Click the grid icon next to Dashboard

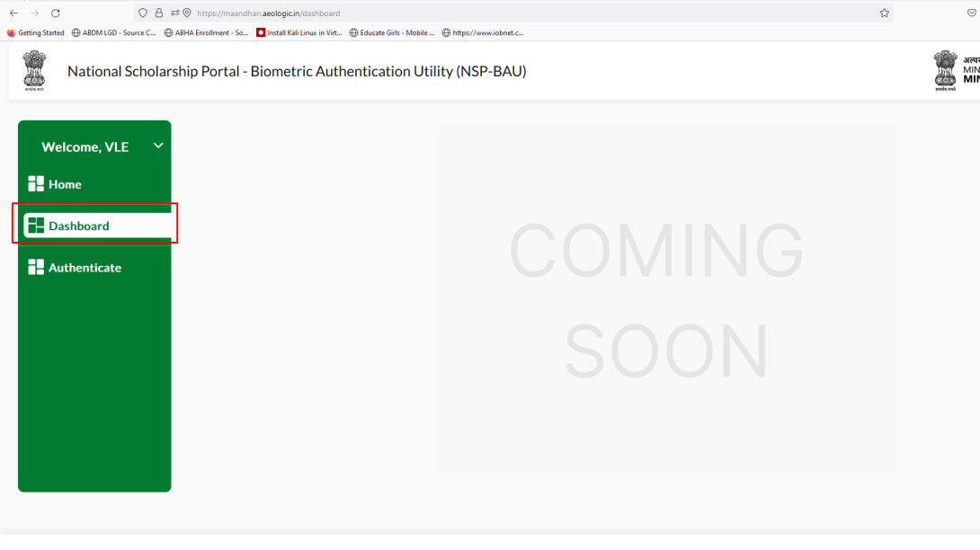click(36, 226)
